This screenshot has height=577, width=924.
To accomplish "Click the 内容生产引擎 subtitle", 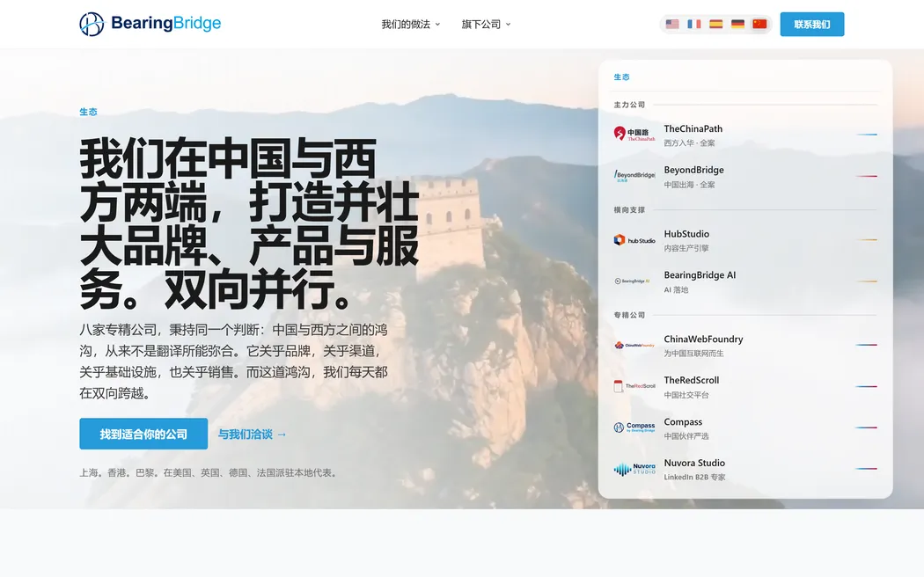I will [x=686, y=248].
